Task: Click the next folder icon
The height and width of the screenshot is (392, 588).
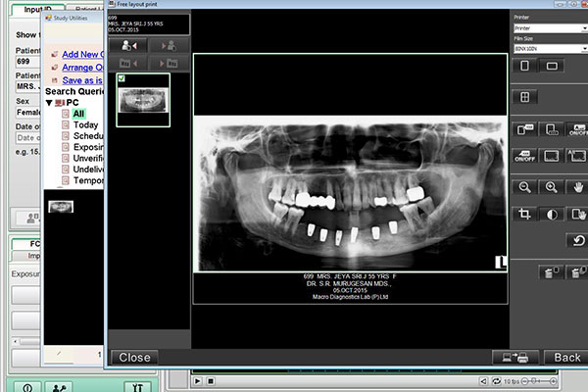Action: tap(169, 63)
